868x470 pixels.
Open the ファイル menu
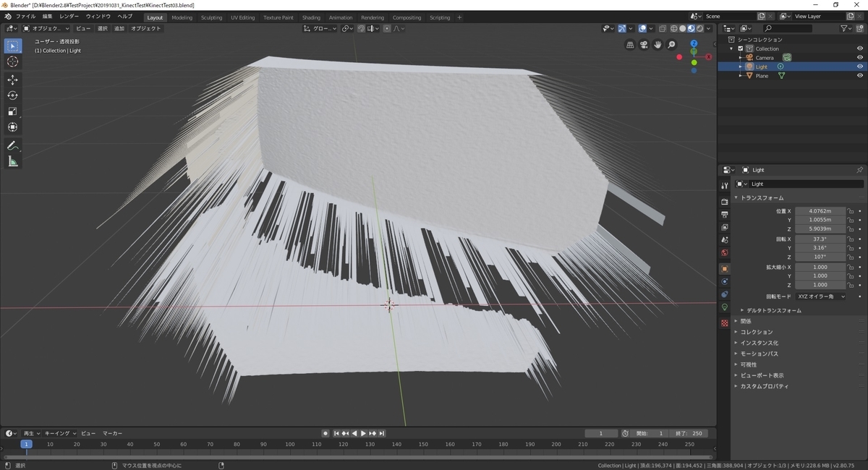click(25, 17)
